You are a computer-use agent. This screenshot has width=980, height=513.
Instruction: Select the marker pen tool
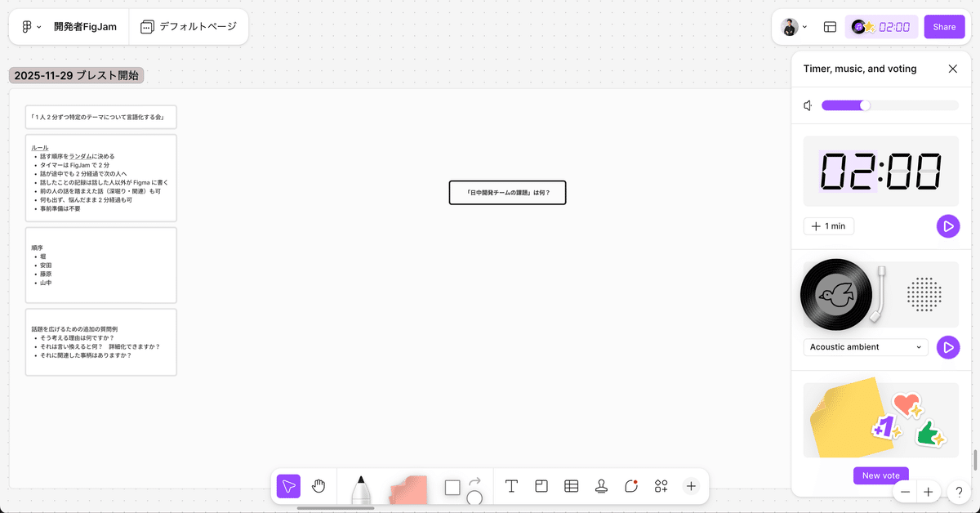361,489
